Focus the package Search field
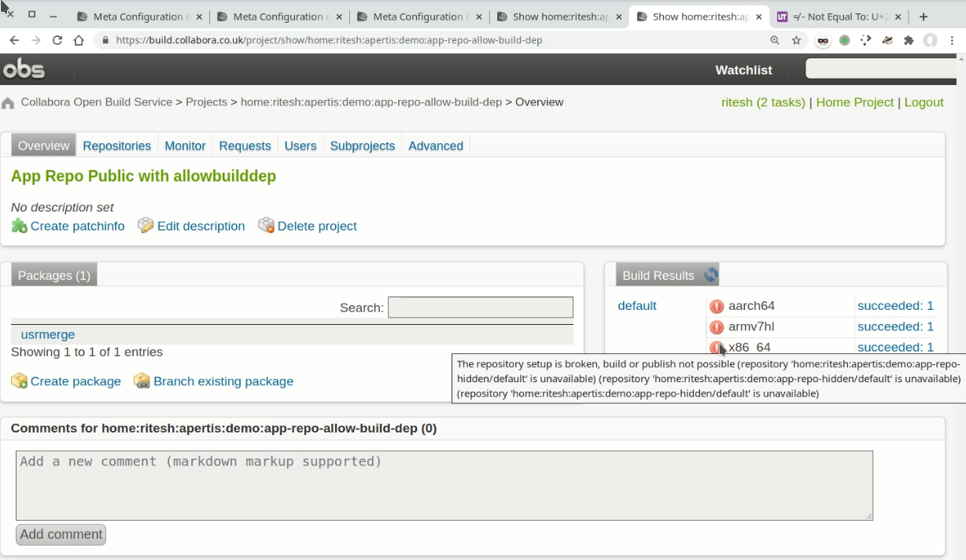This screenshot has height=560, width=966. 480,308
